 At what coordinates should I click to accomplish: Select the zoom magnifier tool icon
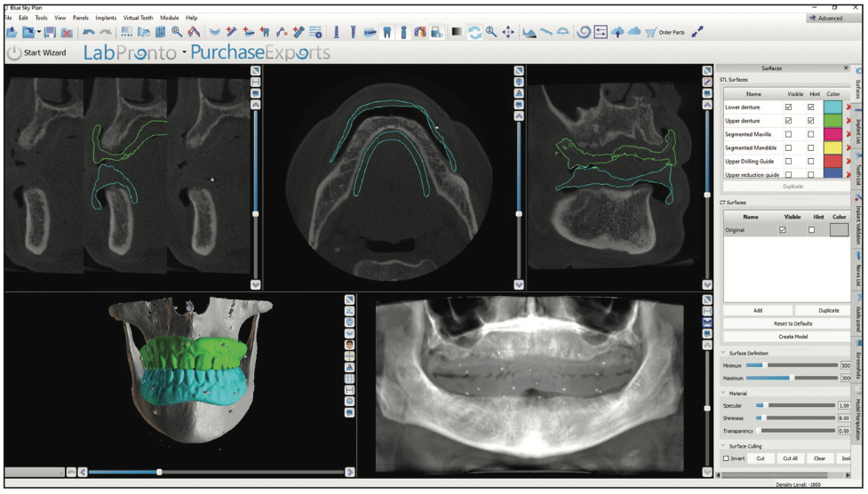tap(491, 32)
